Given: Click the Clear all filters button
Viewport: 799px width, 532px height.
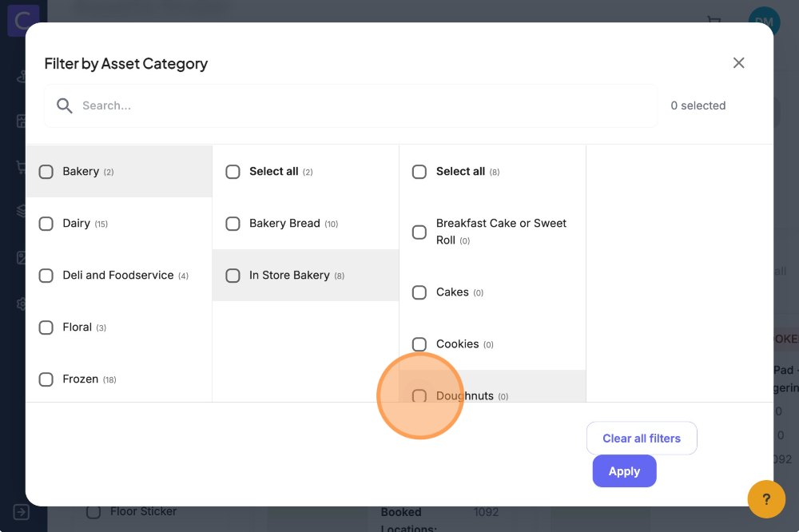Looking at the screenshot, I should point(642,439).
